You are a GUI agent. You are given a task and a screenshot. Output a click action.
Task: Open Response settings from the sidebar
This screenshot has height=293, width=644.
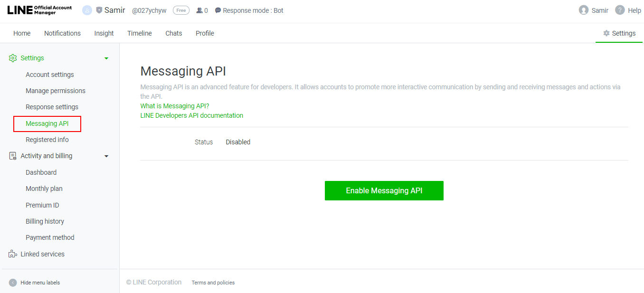pos(51,106)
